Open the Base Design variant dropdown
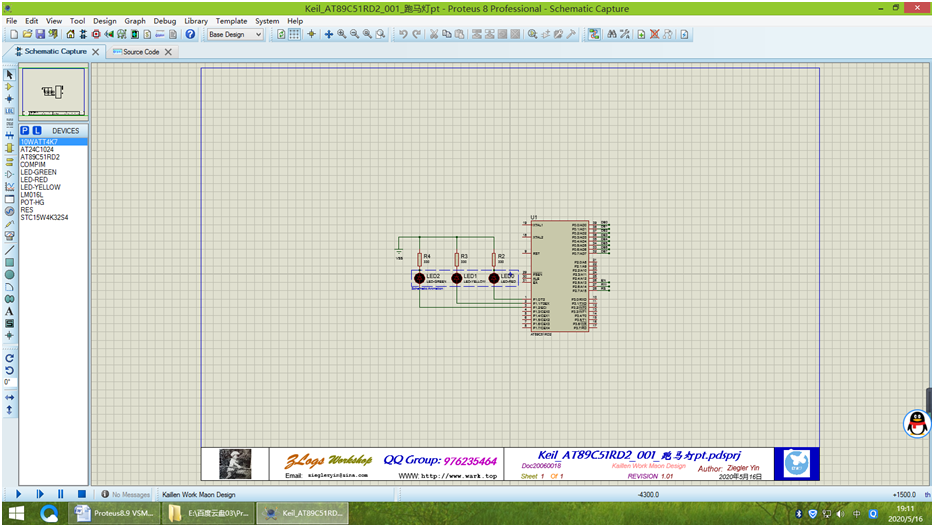The height and width of the screenshot is (527, 934). click(x=235, y=35)
